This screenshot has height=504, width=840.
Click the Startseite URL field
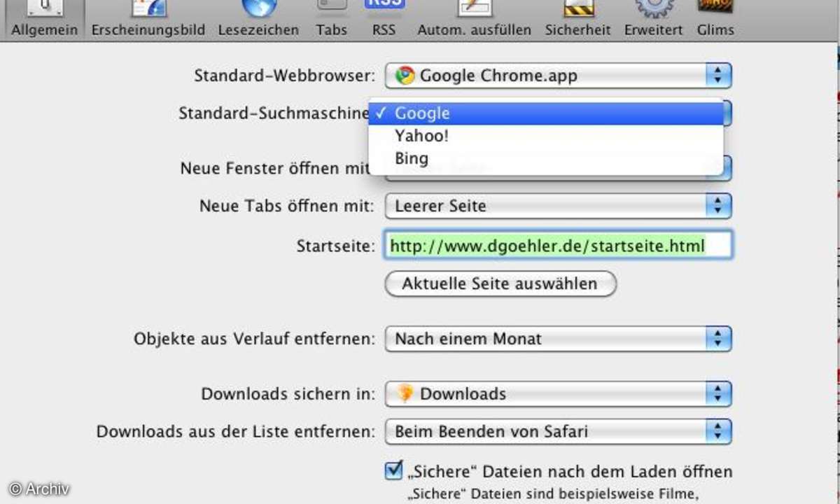click(558, 246)
